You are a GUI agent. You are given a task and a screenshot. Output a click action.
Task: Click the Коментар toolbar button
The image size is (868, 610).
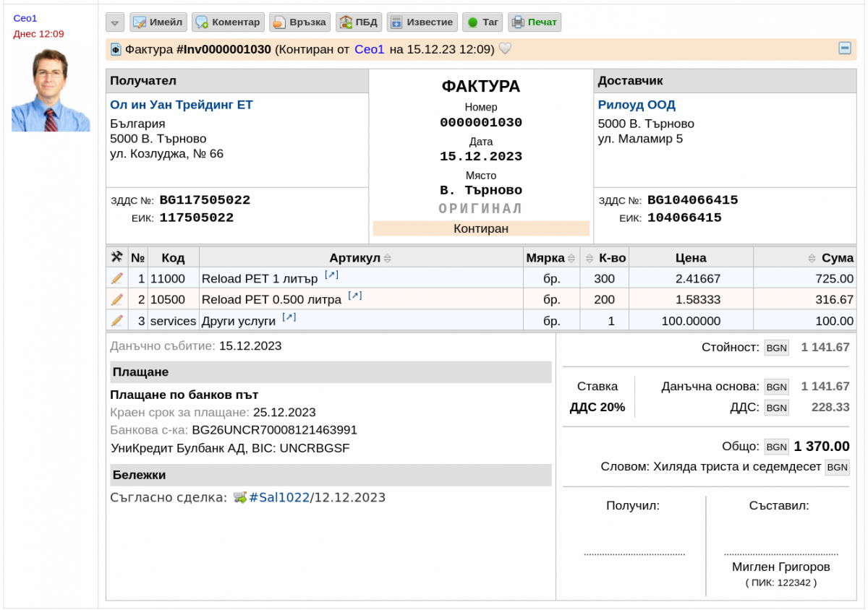pyautogui.click(x=227, y=22)
